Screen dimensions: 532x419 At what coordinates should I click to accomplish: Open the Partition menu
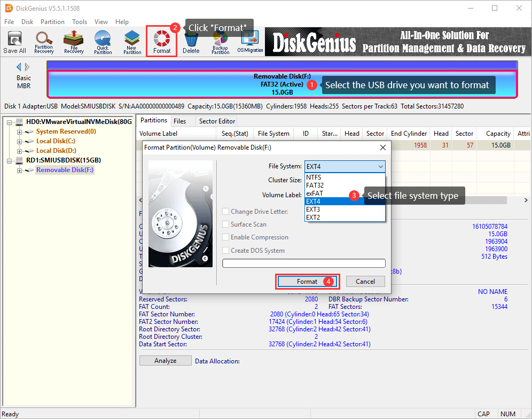[52, 22]
